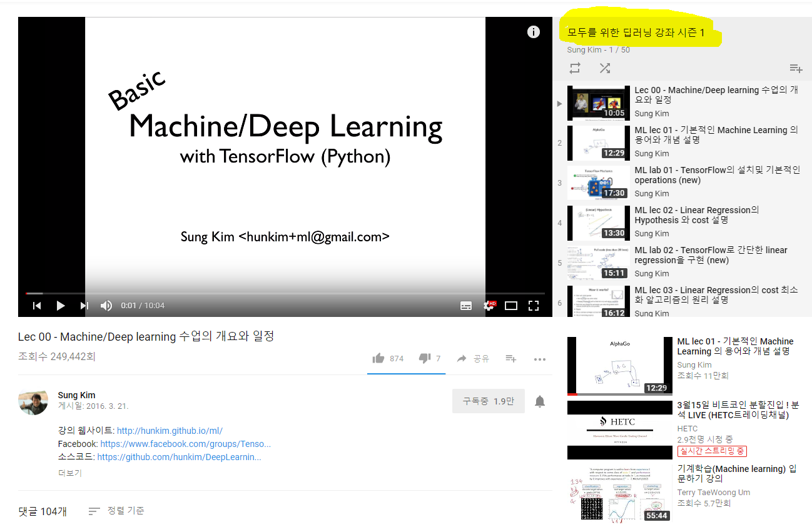
Task: Open Sung Kim channel name link
Action: point(77,395)
